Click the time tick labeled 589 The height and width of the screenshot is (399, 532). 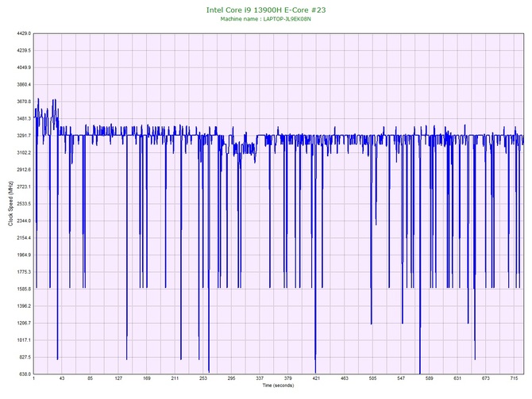coord(430,378)
